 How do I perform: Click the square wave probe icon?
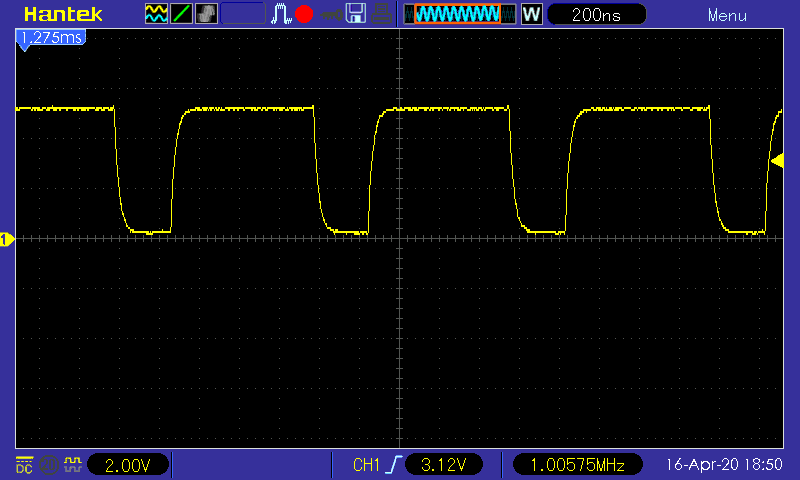(72, 464)
